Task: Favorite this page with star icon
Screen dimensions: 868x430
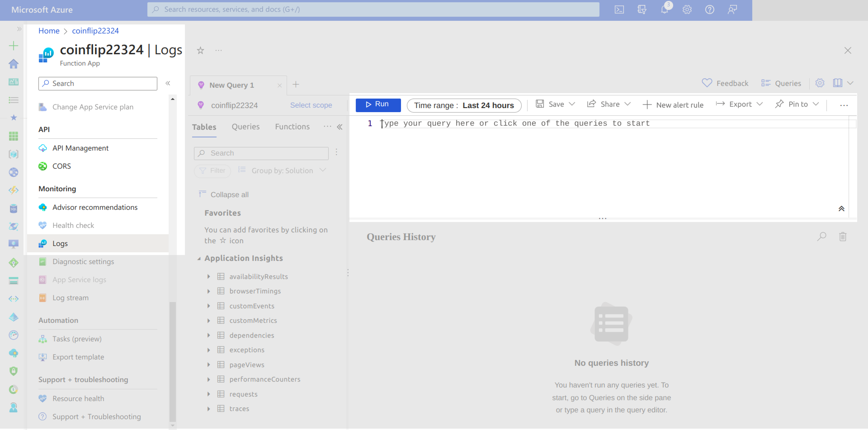Action: [200, 51]
